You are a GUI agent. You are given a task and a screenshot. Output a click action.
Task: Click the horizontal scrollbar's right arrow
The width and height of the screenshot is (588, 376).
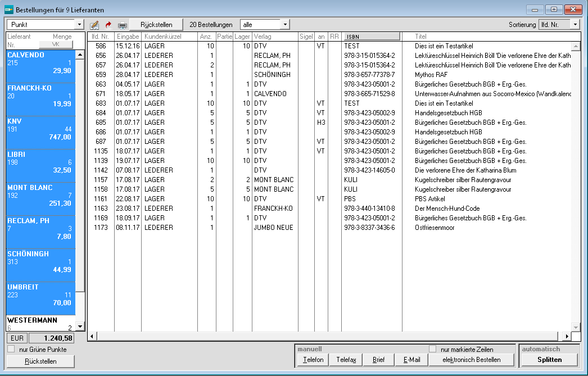tap(567, 336)
